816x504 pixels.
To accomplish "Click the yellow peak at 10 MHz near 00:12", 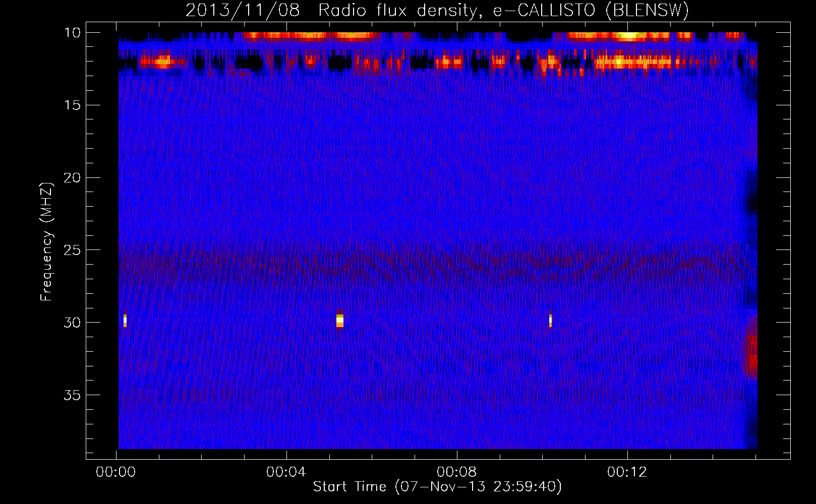I will (x=629, y=36).
